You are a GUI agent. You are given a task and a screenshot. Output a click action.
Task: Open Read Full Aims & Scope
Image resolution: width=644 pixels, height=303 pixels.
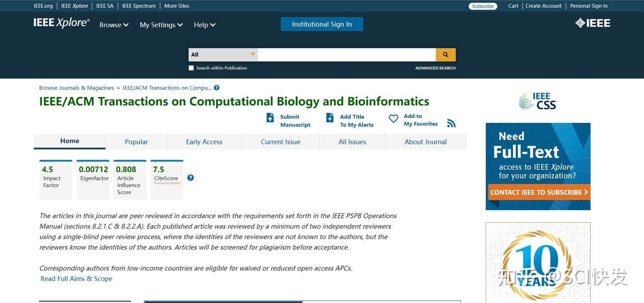point(76,278)
